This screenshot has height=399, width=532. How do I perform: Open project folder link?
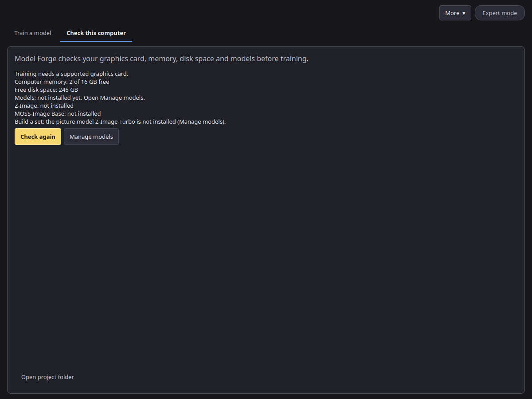(47, 377)
